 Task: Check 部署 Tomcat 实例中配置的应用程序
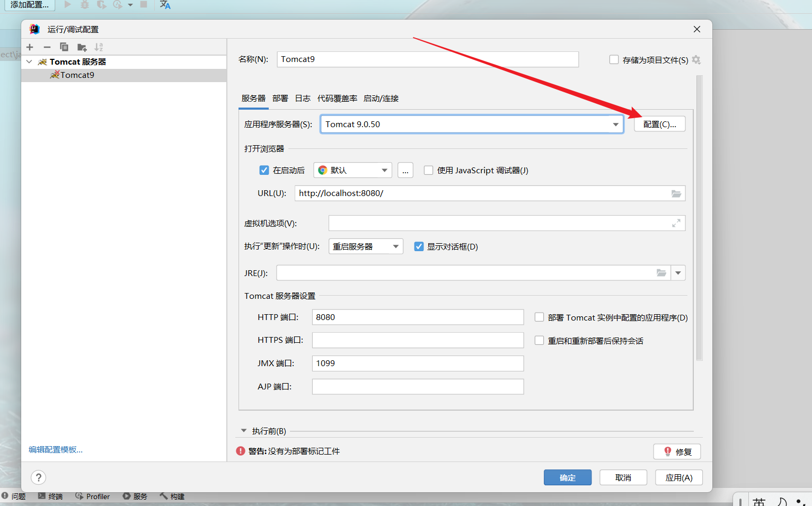(539, 317)
